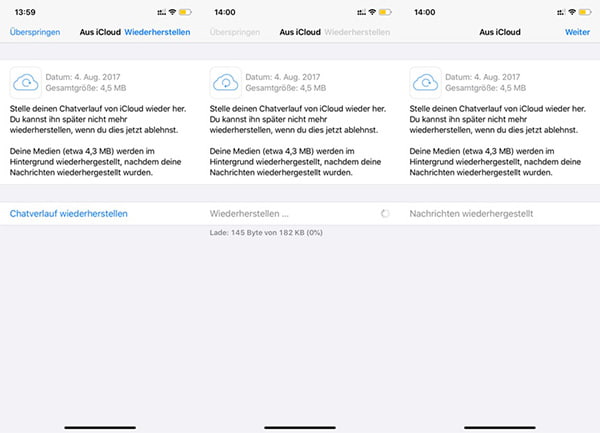Tap 'Aus iCloud' title in the Weiter screen
Image resolution: width=600 pixels, height=433 pixels.
(x=500, y=32)
